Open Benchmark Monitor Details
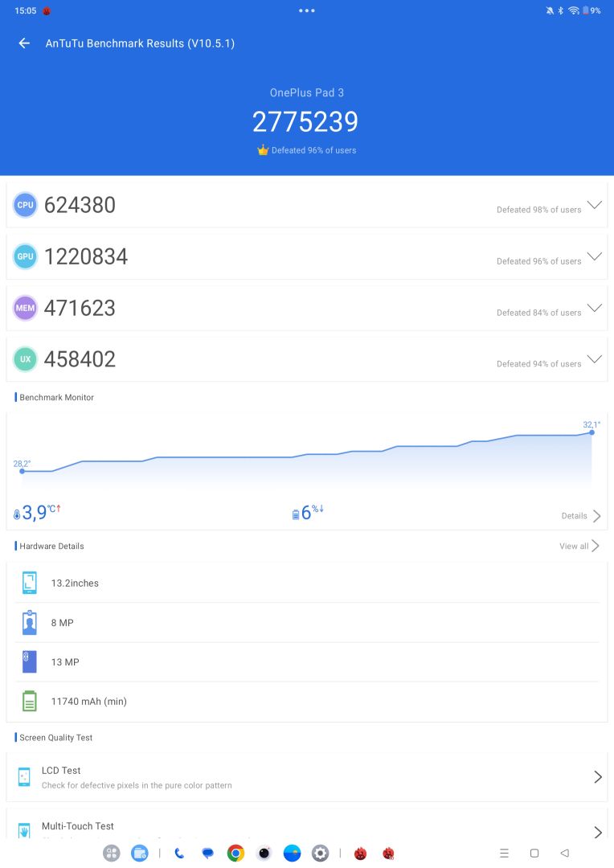614x868 pixels. [581, 516]
